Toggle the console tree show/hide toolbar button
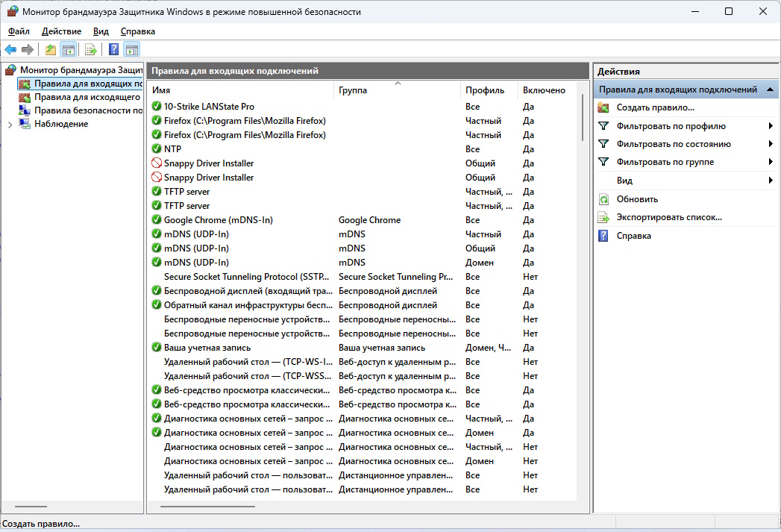This screenshot has height=532, width=781. 68,50
